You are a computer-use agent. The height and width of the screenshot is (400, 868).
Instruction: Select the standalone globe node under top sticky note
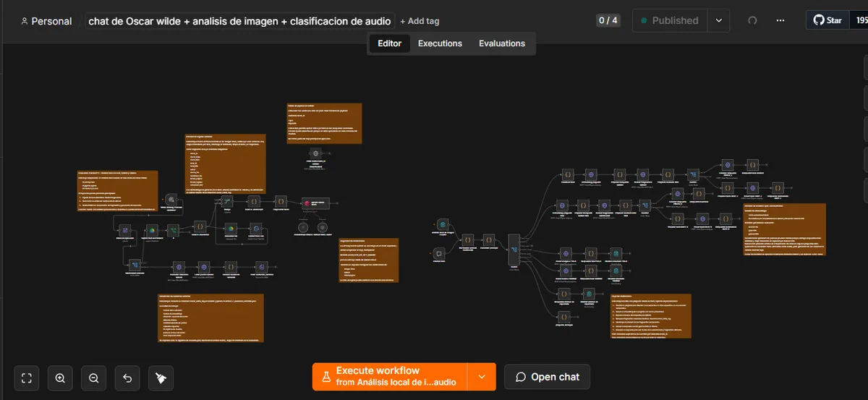pos(315,154)
